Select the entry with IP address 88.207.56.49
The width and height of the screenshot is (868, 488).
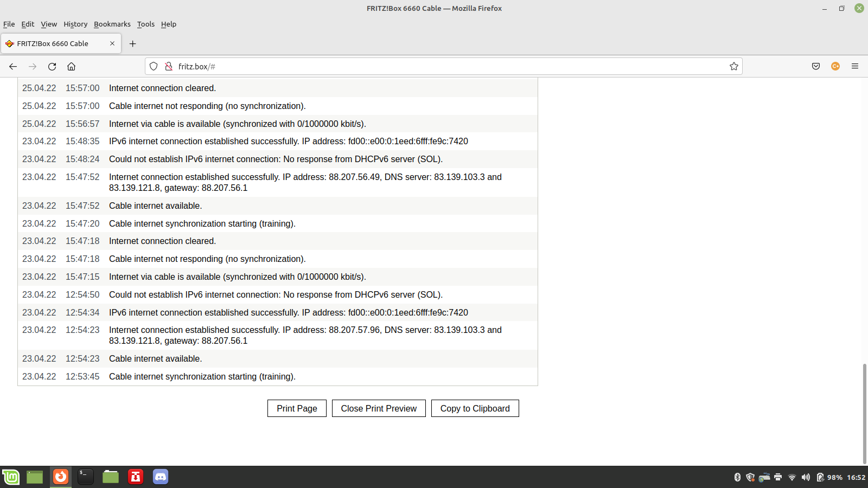278,182
